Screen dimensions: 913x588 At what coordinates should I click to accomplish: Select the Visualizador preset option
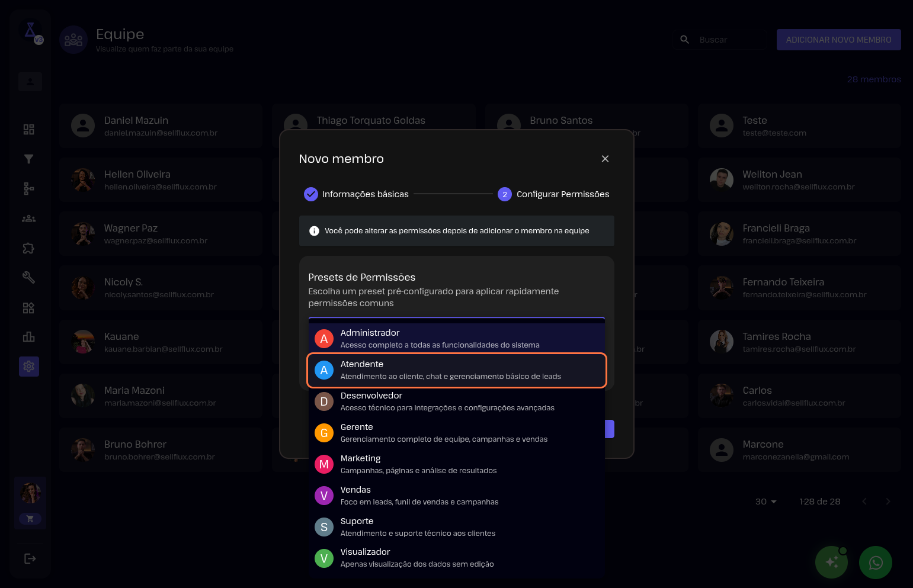(456, 558)
